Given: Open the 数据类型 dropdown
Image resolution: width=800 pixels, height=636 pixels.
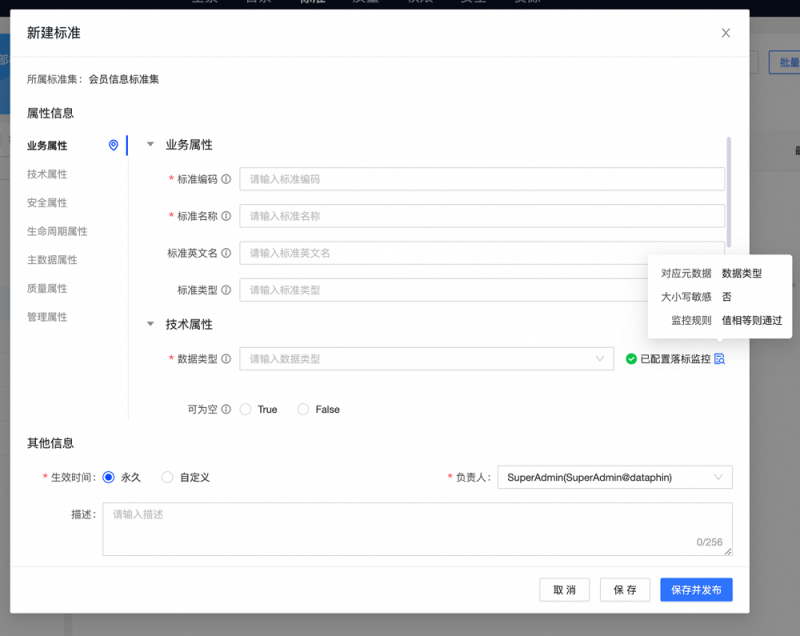Looking at the screenshot, I should coord(426,359).
